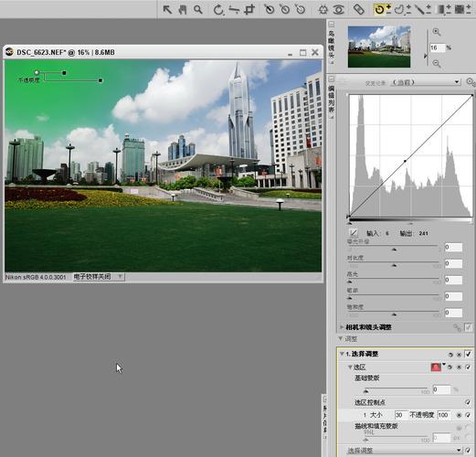This screenshot has width=476, height=457.
Task: Click the red mask overlay swatch
Action: coord(436,367)
